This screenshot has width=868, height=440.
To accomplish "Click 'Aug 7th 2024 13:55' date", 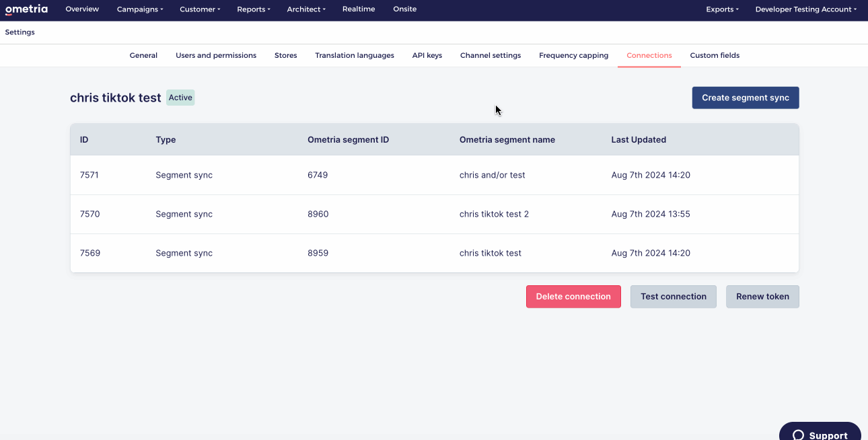I will coord(651,214).
